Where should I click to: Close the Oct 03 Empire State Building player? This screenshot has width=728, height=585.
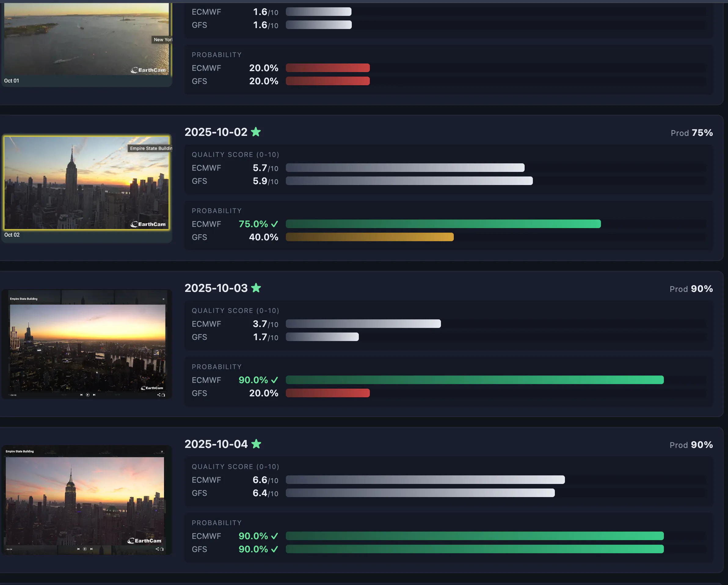click(163, 299)
